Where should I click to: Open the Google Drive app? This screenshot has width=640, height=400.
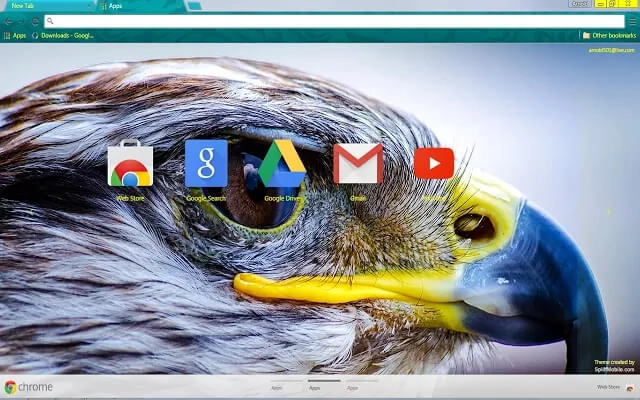point(282,163)
